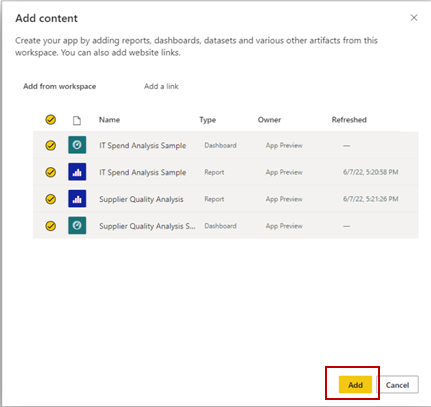
Task: Deselect the Supplier Quality Analysis report checkbox
Action: coord(51,199)
